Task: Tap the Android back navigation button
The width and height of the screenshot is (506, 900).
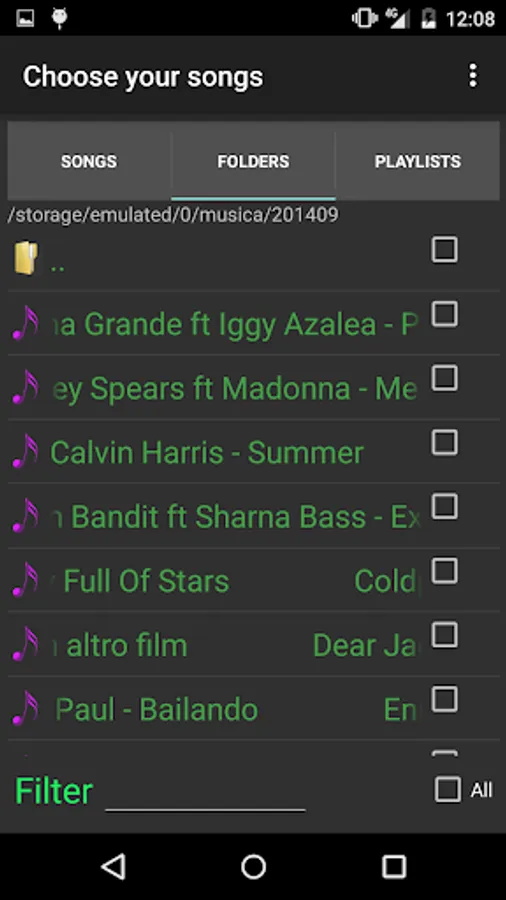Action: [113, 867]
